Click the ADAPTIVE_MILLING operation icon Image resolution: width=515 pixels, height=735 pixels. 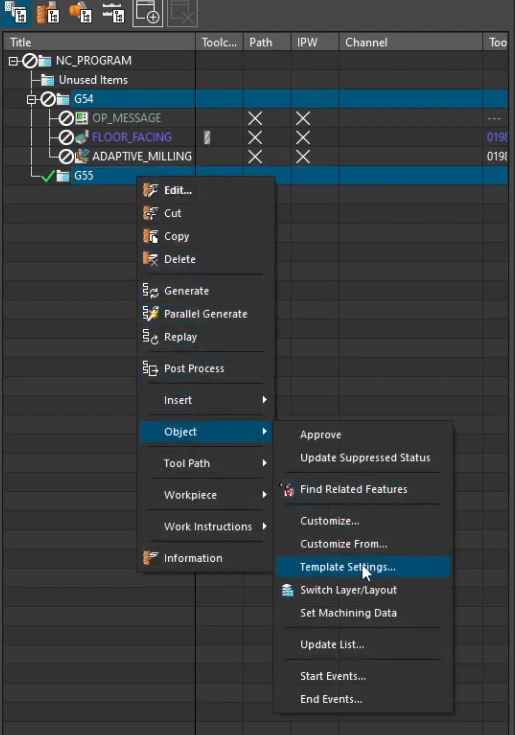(82, 156)
